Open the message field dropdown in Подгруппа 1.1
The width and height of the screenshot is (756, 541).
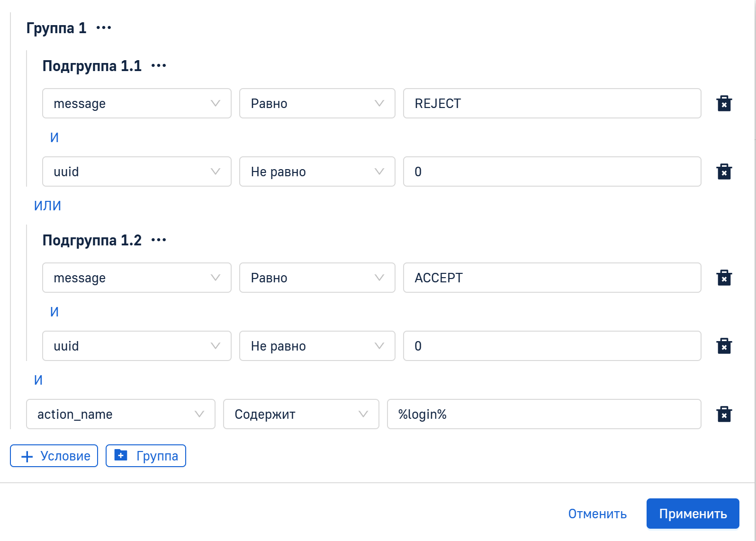pos(136,103)
